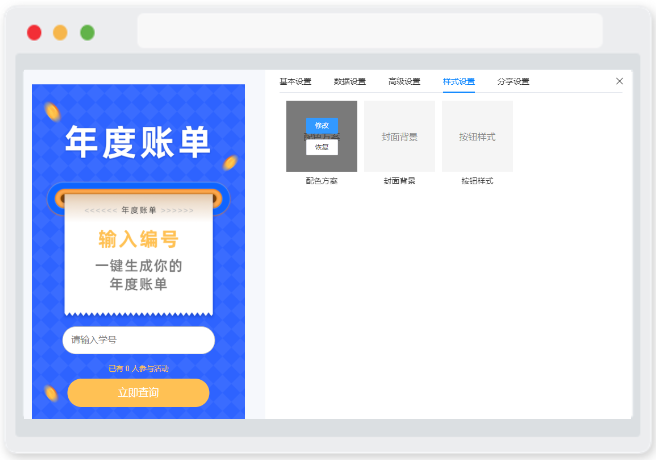The height and width of the screenshot is (460, 656).
Task: Click the orange 输入编号 text
Action: point(138,239)
